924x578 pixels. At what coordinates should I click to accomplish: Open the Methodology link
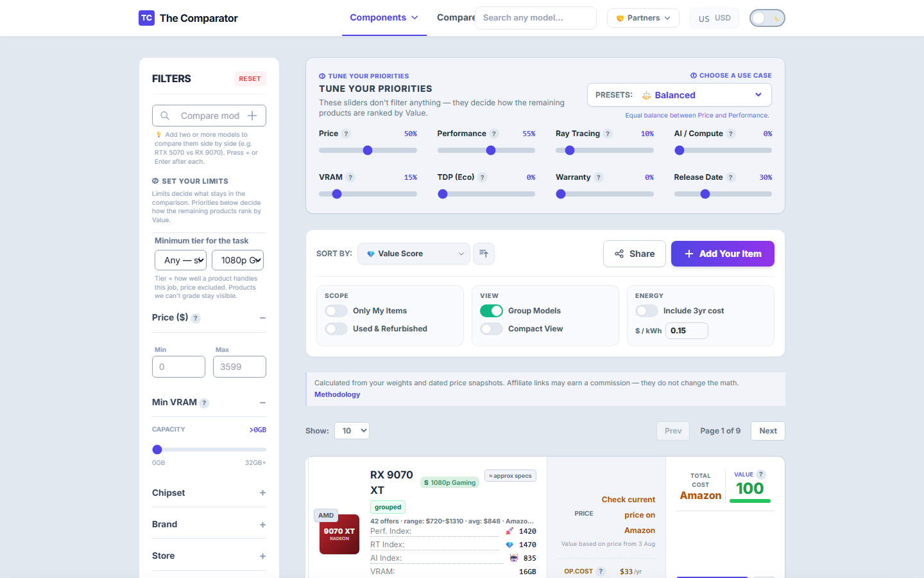337,394
